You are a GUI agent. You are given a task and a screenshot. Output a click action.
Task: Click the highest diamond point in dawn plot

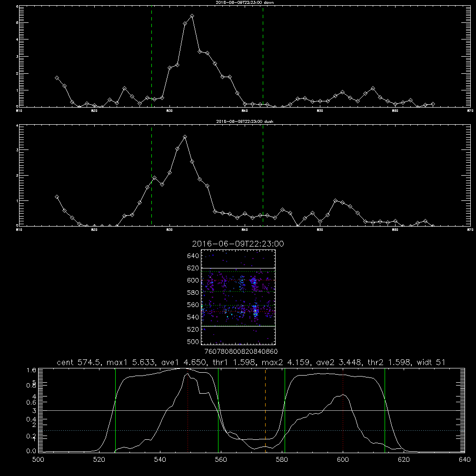(192, 16)
